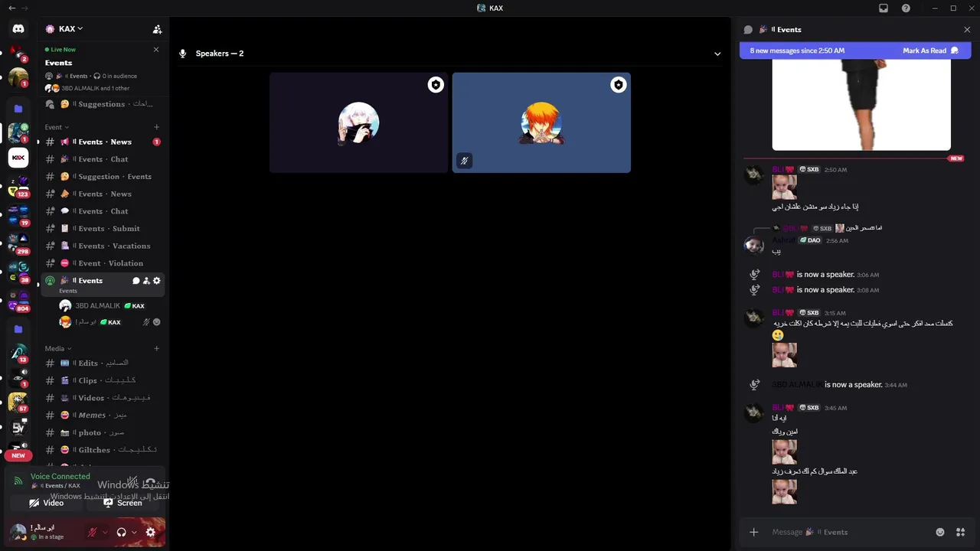Screen dimensions: 980x551
Task: Open Events · News channel with unread badge
Action: 103,142
